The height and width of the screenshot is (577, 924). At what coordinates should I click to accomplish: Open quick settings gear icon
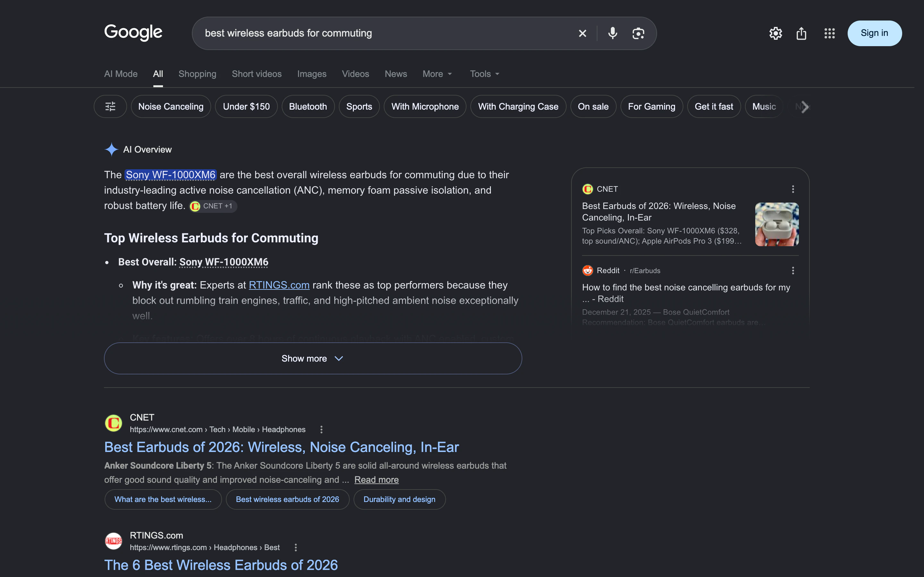[775, 34]
